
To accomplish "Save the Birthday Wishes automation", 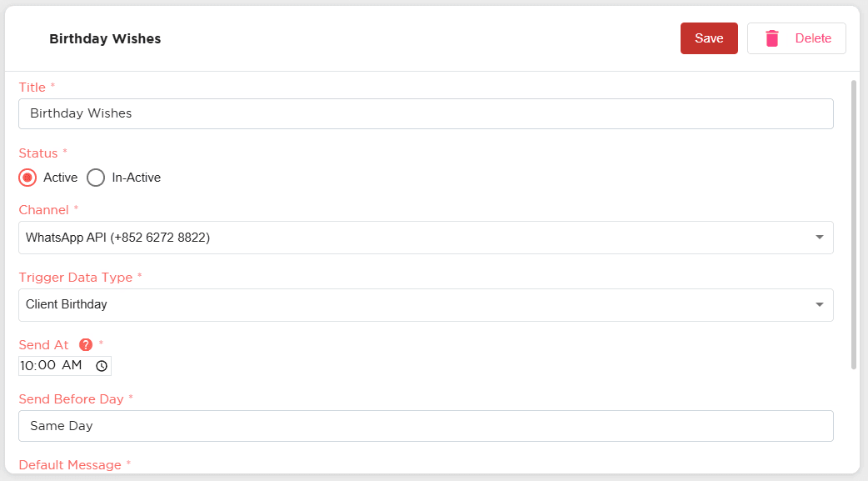I will pyautogui.click(x=709, y=38).
